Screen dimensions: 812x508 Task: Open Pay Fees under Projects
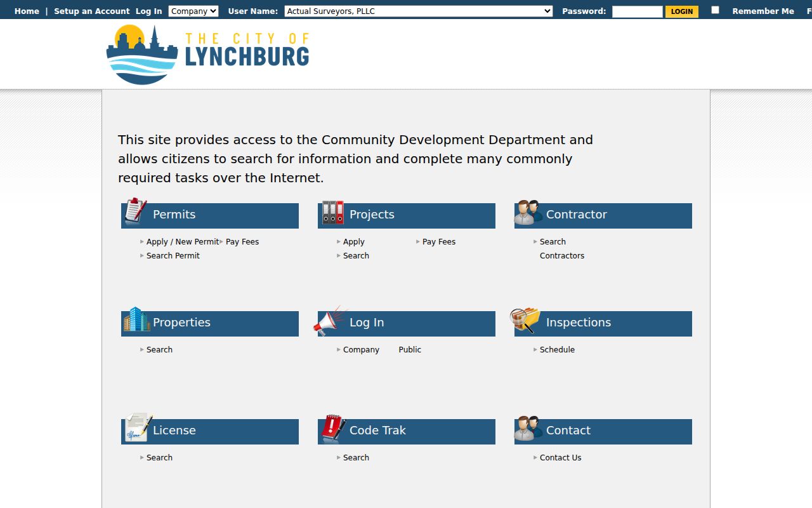pos(439,242)
